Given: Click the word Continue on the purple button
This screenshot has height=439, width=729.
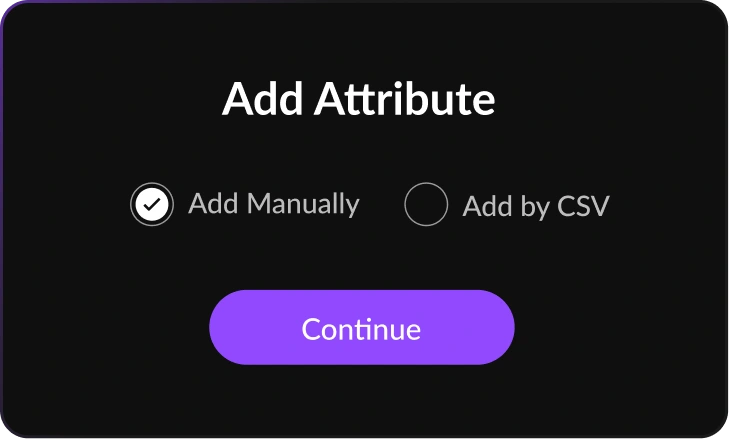Looking at the screenshot, I should tap(361, 329).
